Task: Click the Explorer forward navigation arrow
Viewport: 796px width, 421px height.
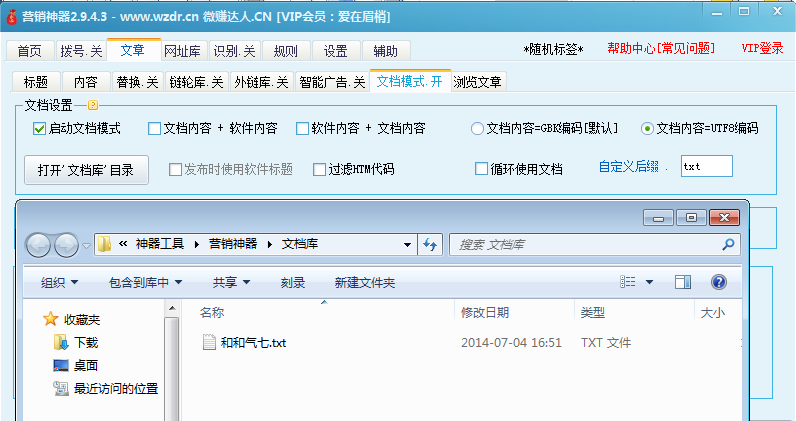Action: click(x=66, y=245)
